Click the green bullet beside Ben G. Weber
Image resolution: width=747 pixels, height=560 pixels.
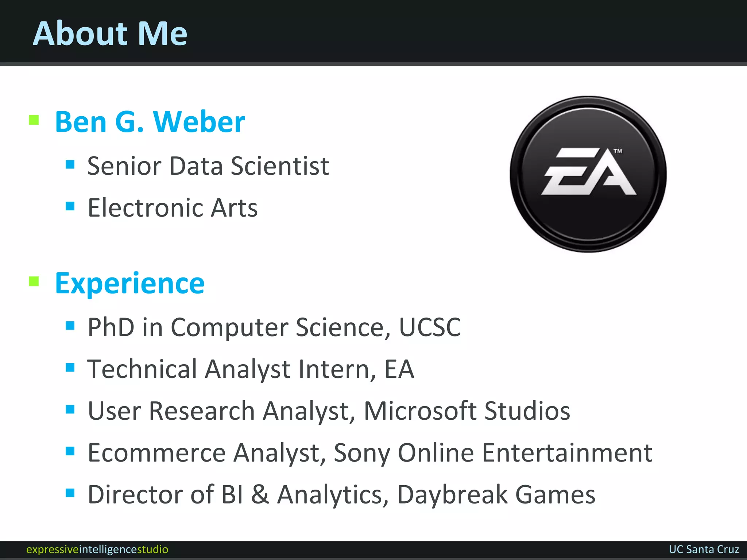(x=34, y=120)
